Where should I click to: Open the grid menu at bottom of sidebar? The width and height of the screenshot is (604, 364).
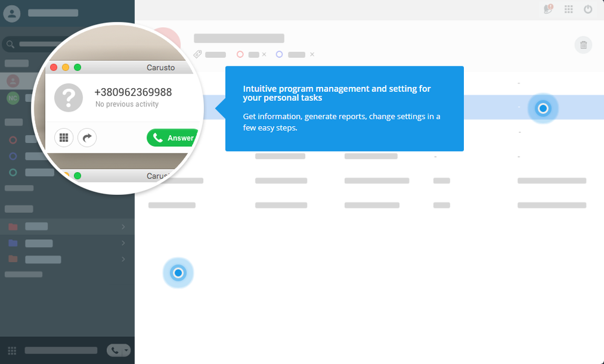point(11,350)
